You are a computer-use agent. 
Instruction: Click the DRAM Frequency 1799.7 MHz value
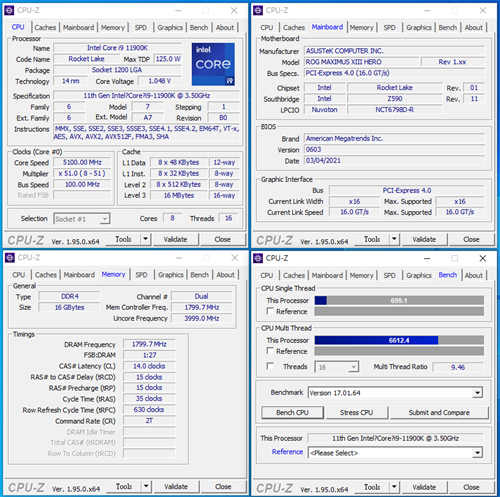tap(149, 344)
